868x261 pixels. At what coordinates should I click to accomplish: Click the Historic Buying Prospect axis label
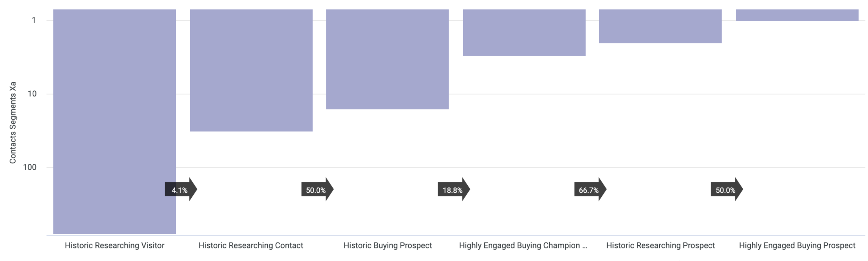click(x=387, y=245)
